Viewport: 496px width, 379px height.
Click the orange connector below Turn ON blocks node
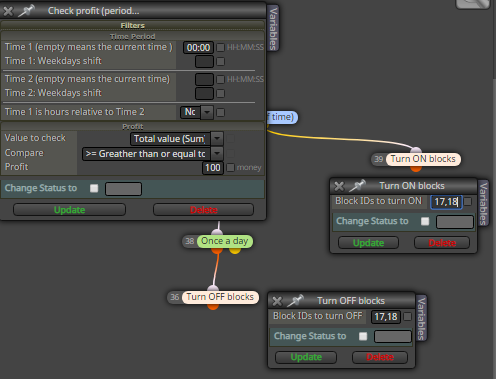click(416, 168)
